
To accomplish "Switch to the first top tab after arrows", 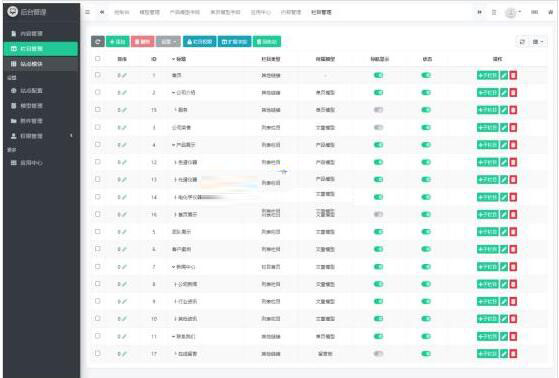I will click(x=122, y=12).
